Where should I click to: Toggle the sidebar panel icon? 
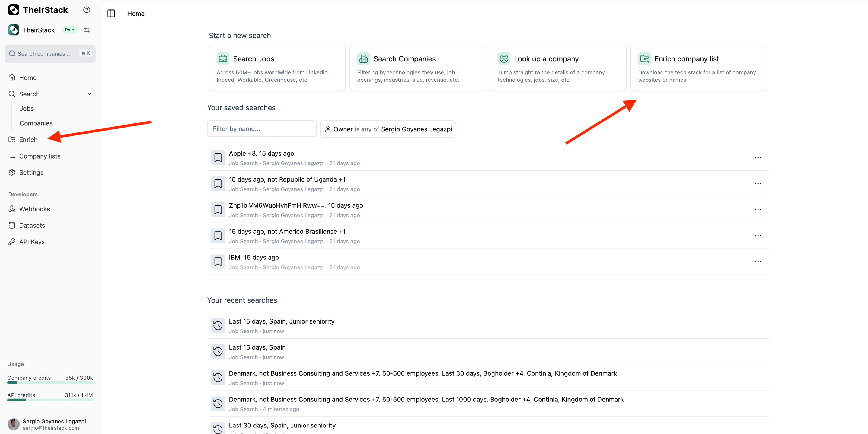point(111,14)
